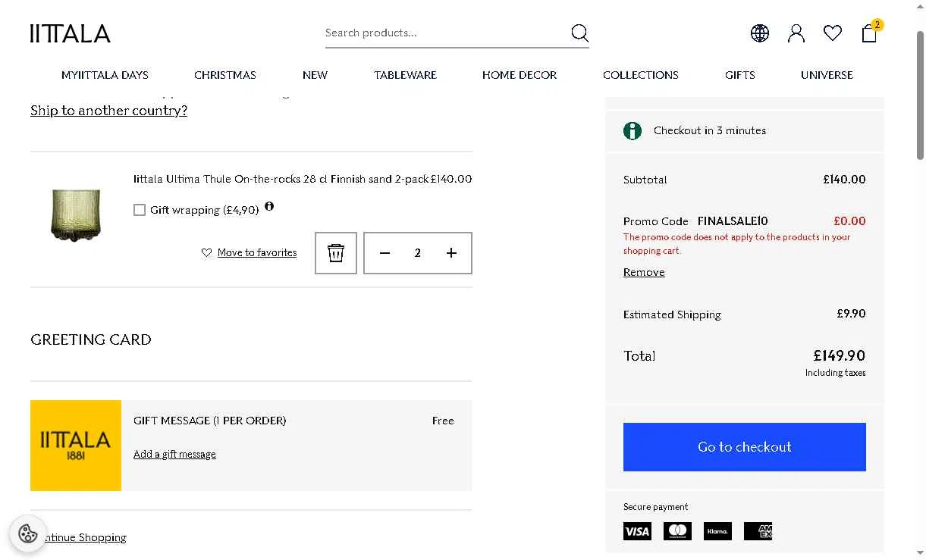Image resolution: width=926 pixels, height=560 pixels.
Task: Click product title Iittala Ultima Thule On-the-rocks
Action: 281,180
